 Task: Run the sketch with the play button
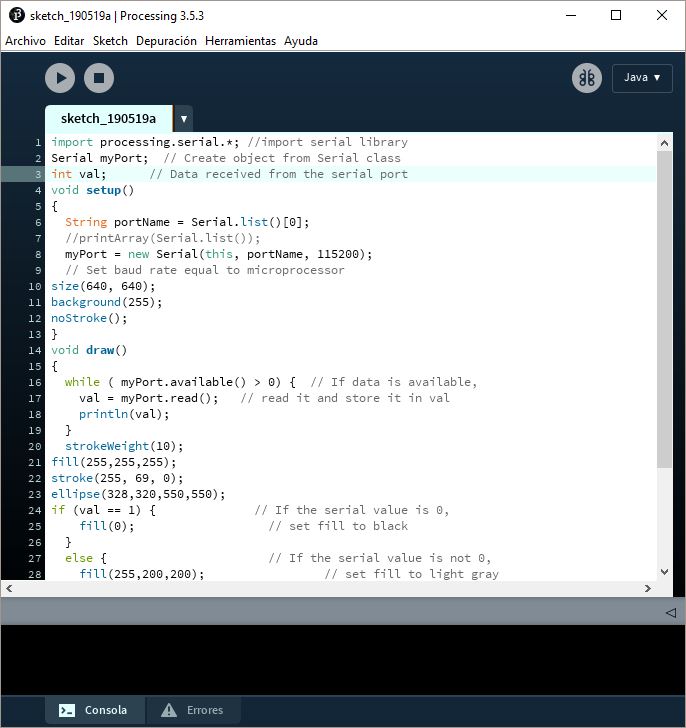coord(60,78)
